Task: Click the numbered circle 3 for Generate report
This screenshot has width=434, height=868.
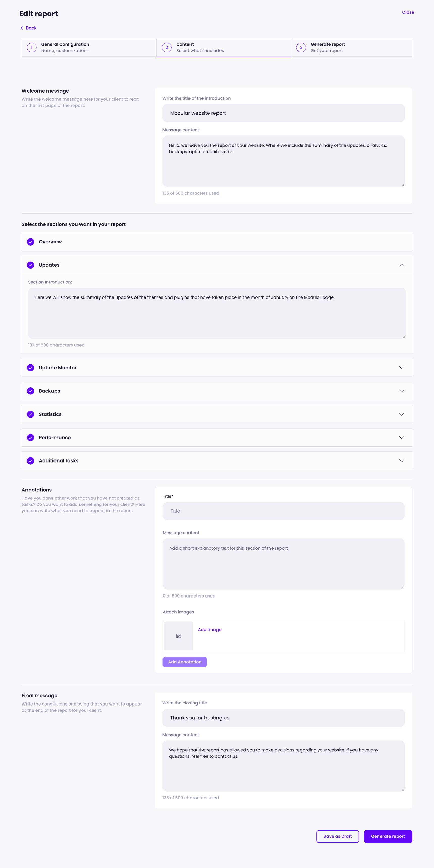Action: click(301, 47)
